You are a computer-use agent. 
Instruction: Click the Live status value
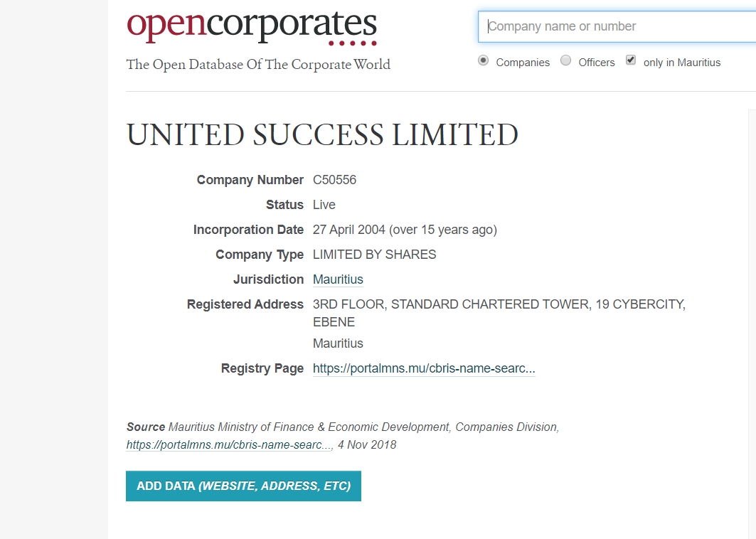click(324, 205)
